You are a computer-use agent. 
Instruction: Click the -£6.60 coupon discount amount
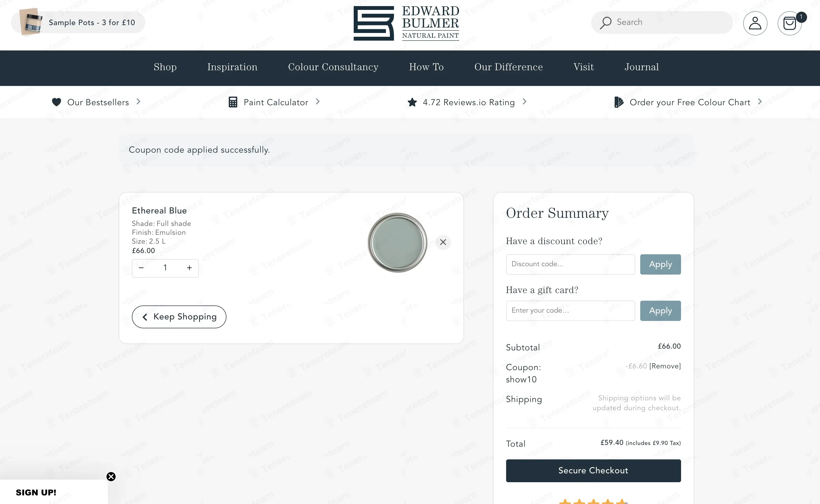[636, 366]
